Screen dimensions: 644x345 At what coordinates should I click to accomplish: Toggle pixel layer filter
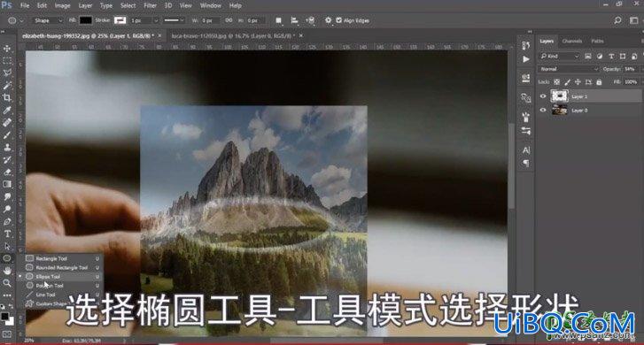coord(588,56)
